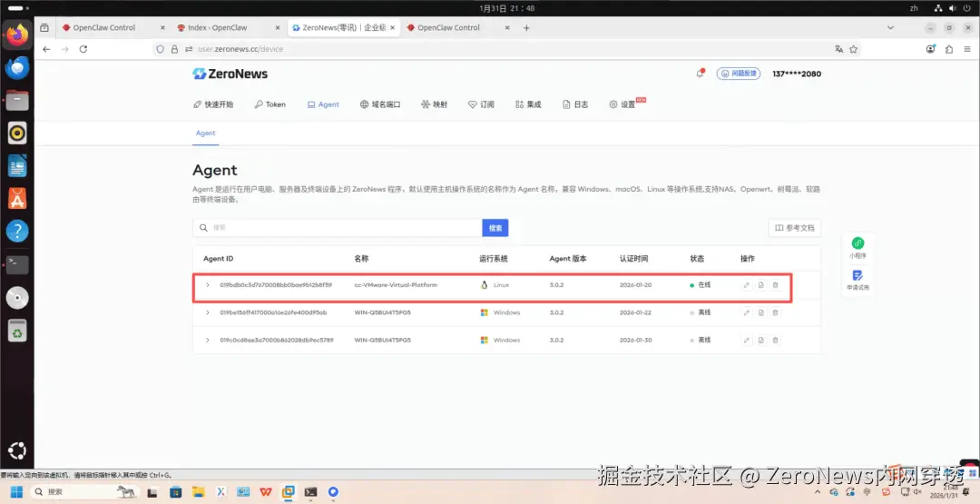Delete the cc-VMware-Virtual-Platform agent
Image resolution: width=980 pixels, height=504 pixels.
775,285
